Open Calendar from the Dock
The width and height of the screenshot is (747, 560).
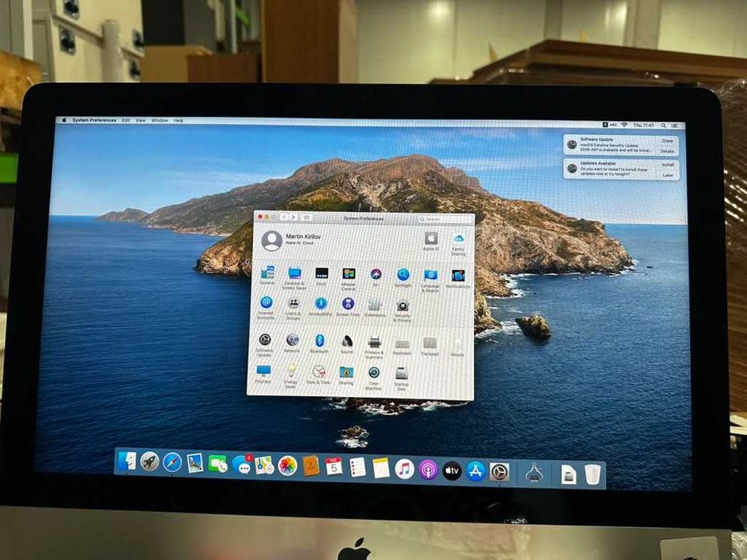[334, 467]
